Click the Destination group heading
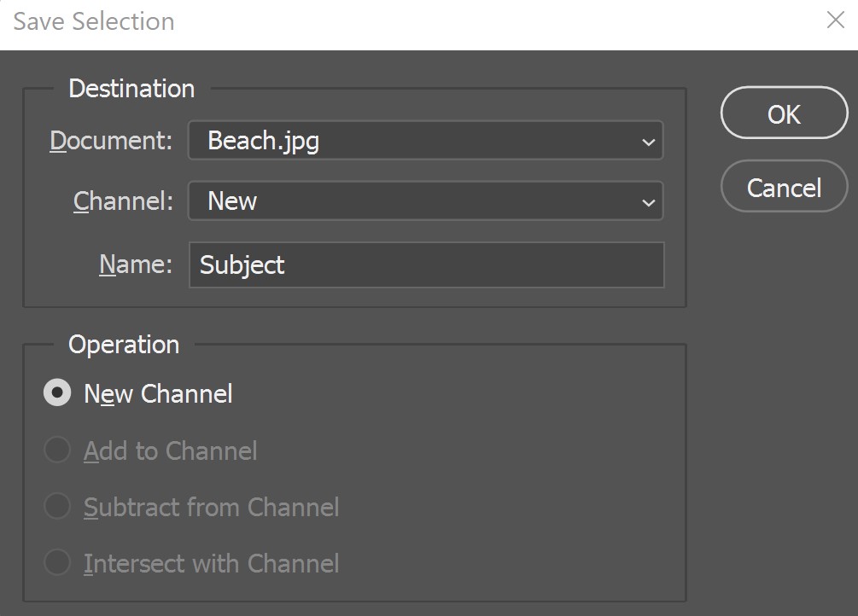The height and width of the screenshot is (616, 858). [131, 88]
